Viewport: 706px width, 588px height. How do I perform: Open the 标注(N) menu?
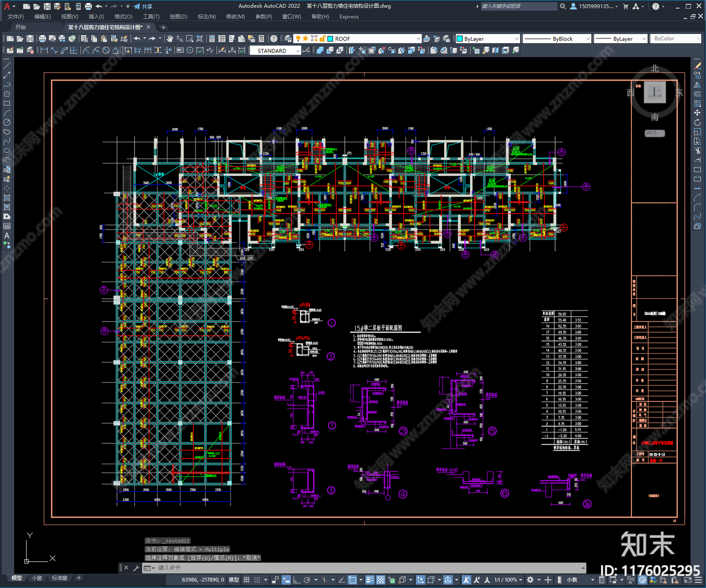pyautogui.click(x=207, y=17)
